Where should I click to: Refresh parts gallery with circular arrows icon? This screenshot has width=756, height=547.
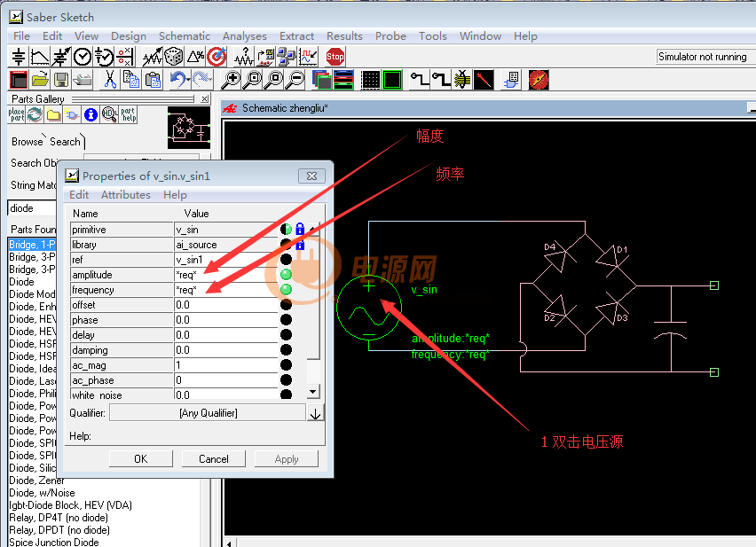click(35, 114)
